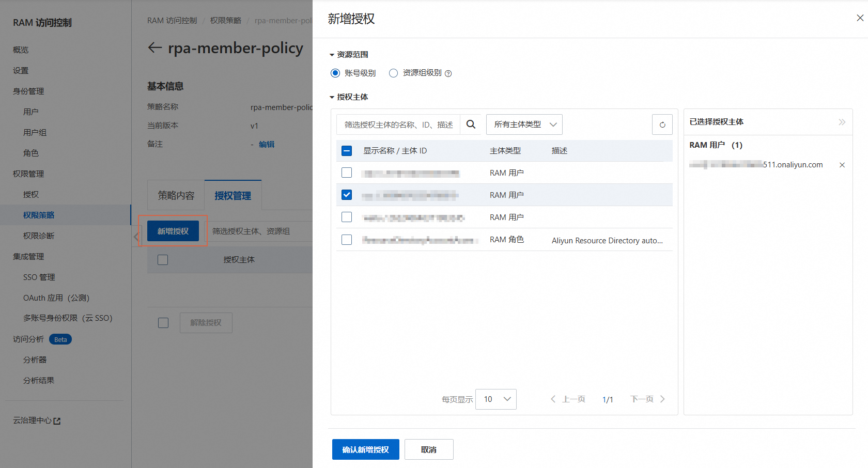Open 用户组 in the sidebar
Viewport: 868px width, 468px height.
pos(35,132)
